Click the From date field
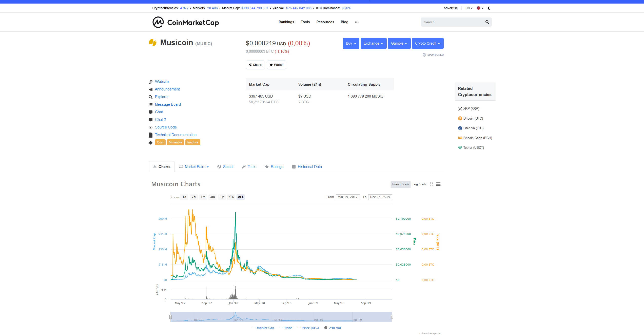This screenshot has height=336, width=644. pyautogui.click(x=348, y=197)
